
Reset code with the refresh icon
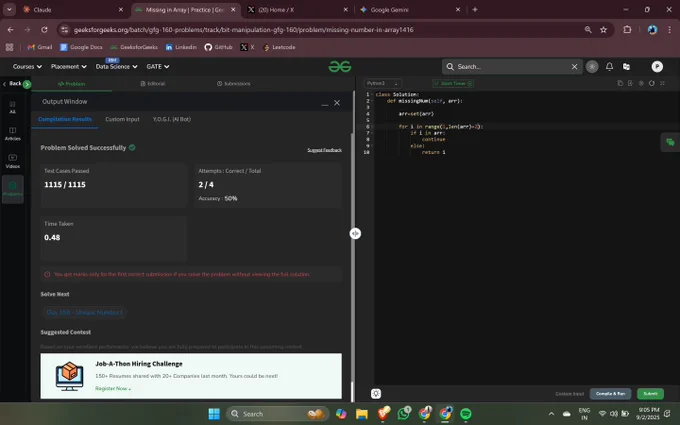click(651, 83)
